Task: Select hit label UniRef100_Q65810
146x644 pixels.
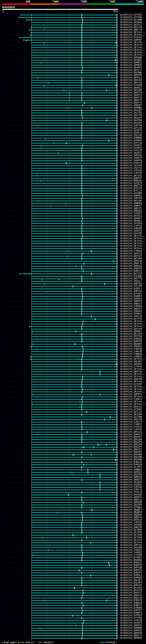Action: pyautogui.click(x=131, y=472)
